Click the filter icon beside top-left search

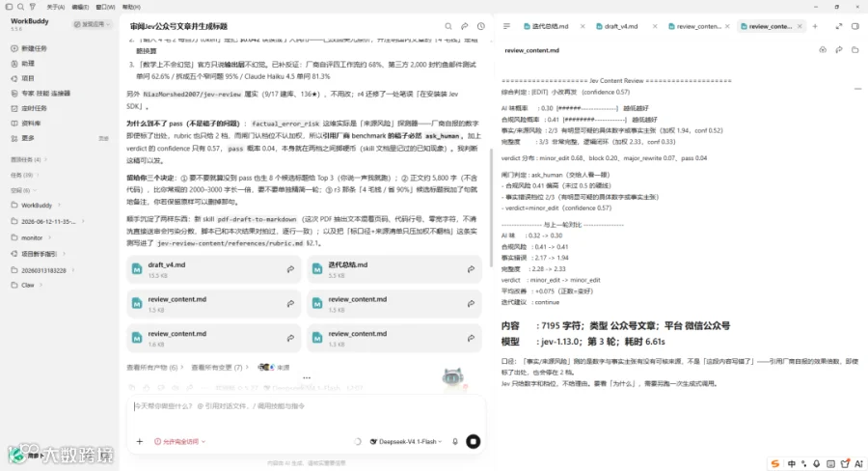tap(32, 7)
